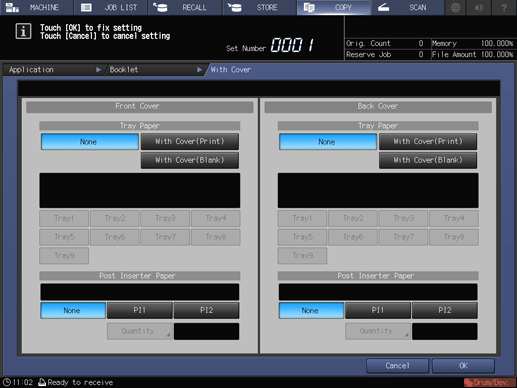This screenshot has height=388, width=517.
Task: Select None for Front Cover post inserter
Action: (x=73, y=310)
